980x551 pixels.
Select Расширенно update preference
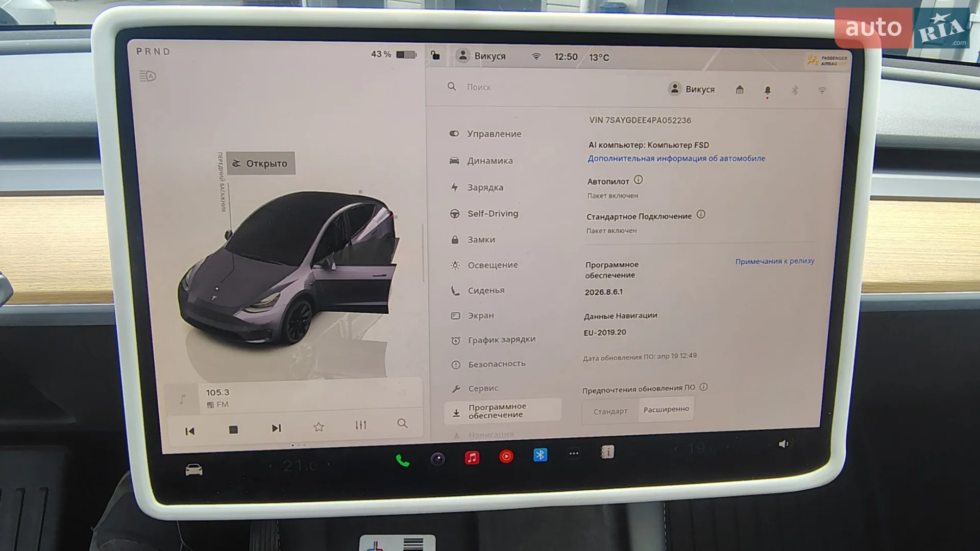(666, 410)
